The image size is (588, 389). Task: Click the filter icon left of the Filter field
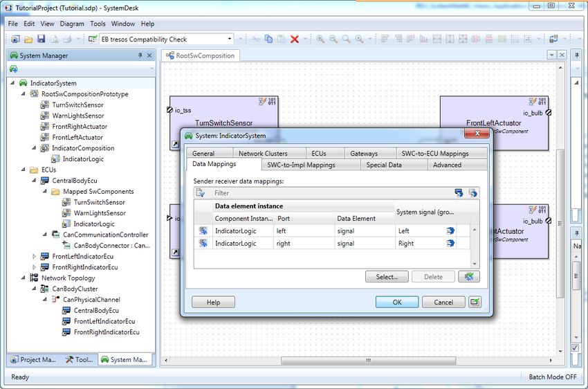201,193
